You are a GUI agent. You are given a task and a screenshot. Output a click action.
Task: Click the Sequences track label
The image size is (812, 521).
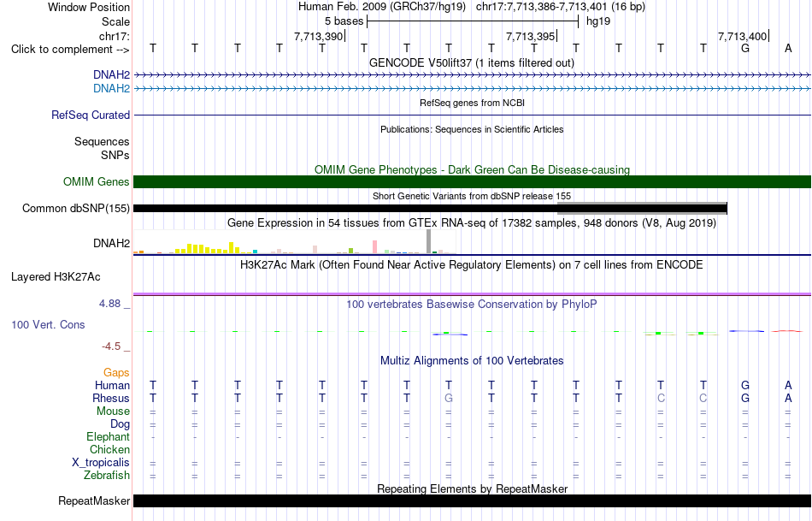[102, 141]
